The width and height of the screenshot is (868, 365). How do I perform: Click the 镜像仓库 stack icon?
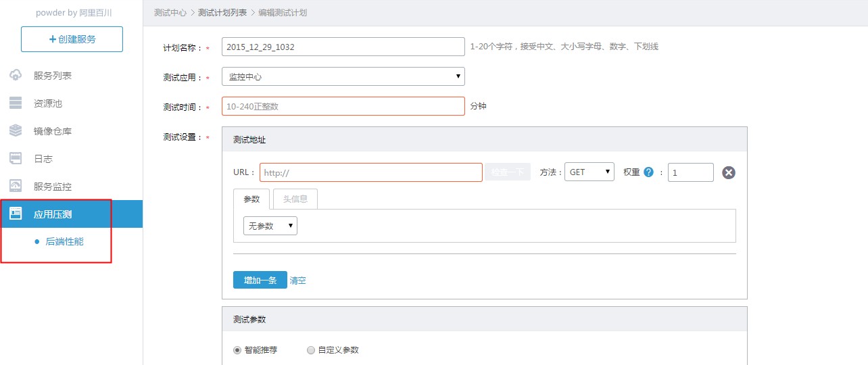click(x=16, y=131)
